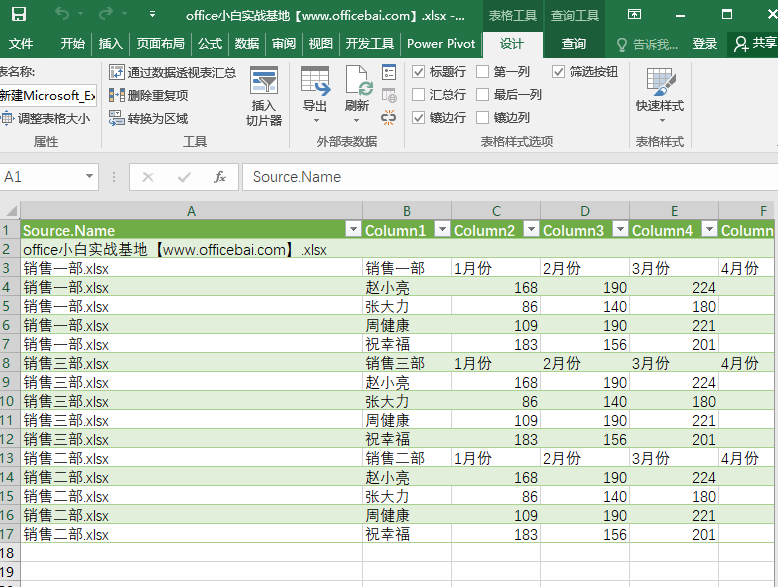This screenshot has width=778, height=587.
Task: Click the formula bar showing Source.Name
Action: coord(510,177)
